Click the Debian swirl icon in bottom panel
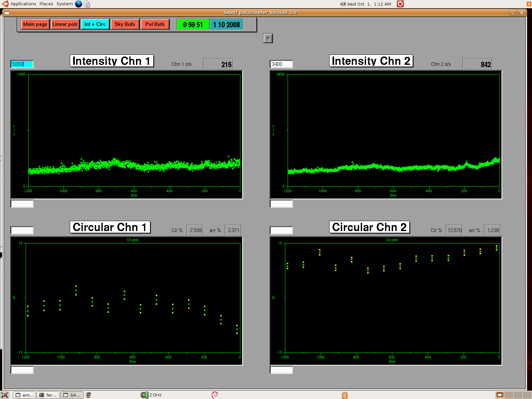Image resolution: width=532 pixels, height=399 pixels. coord(215,395)
